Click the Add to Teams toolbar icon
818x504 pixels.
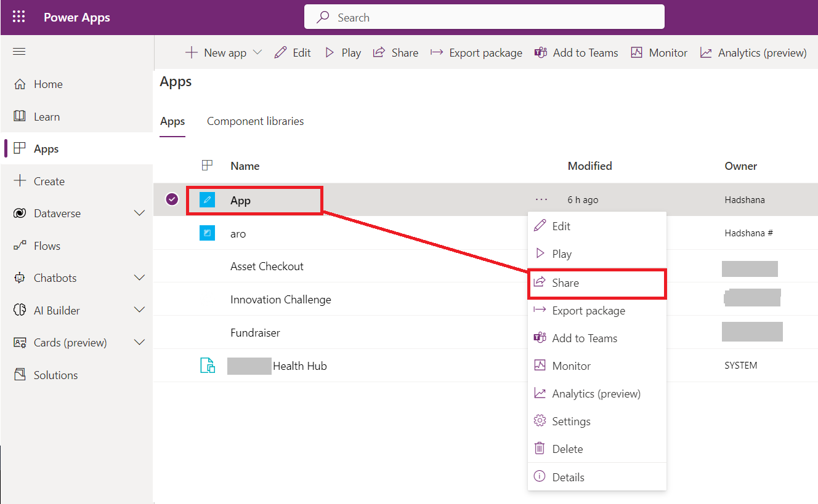541,52
